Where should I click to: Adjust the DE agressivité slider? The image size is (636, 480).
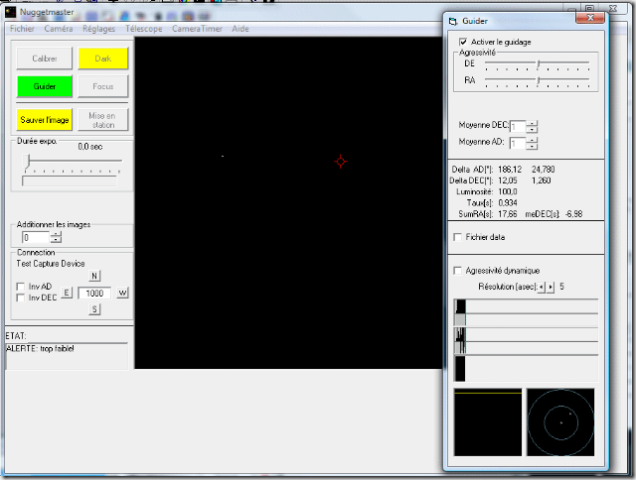click(x=539, y=64)
